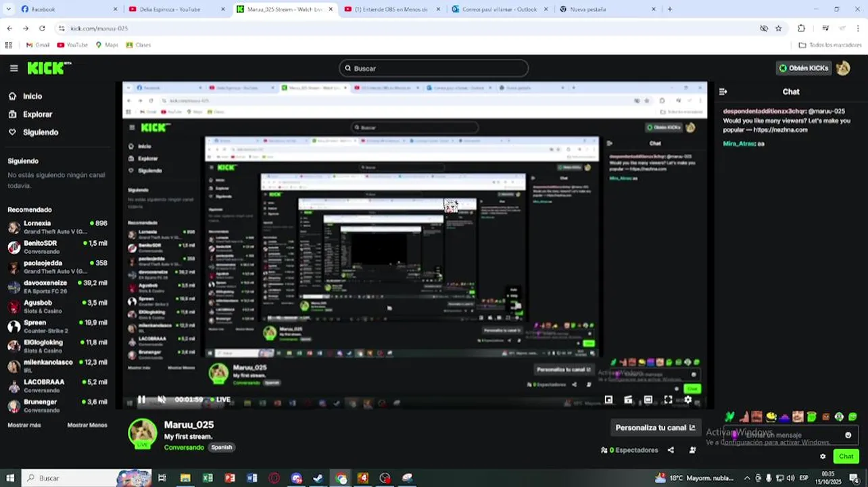Click the add-person icon beside the share icon
The height and width of the screenshot is (487, 868).
tap(692, 450)
